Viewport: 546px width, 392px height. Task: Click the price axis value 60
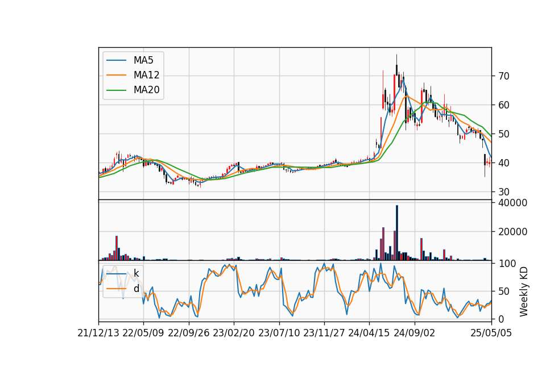pos(503,105)
